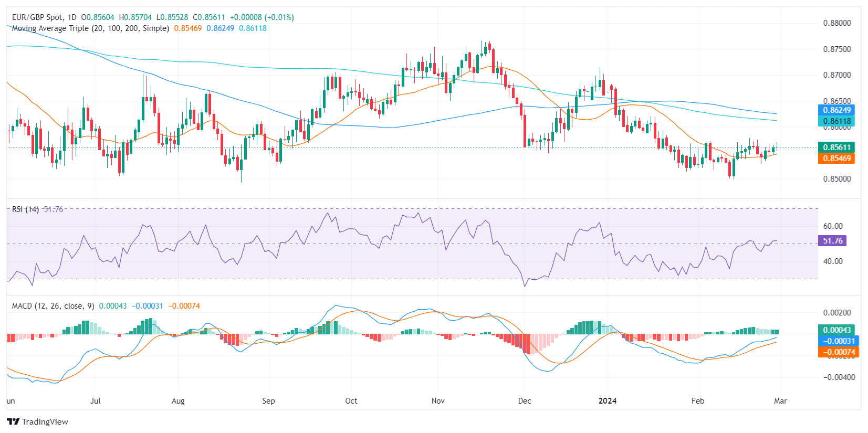Click the Nov label on time axis
Image resolution: width=868 pixels, height=433 pixels.
(438, 401)
